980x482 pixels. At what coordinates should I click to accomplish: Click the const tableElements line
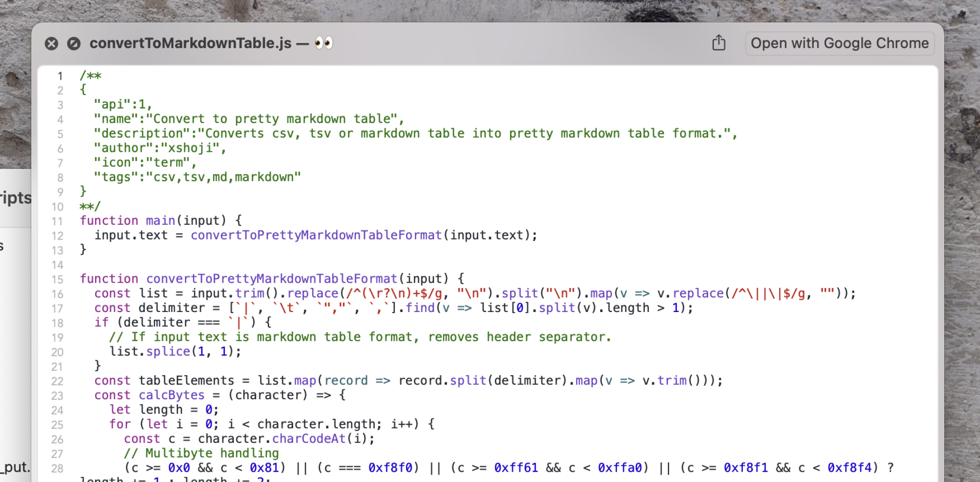pyautogui.click(x=409, y=381)
